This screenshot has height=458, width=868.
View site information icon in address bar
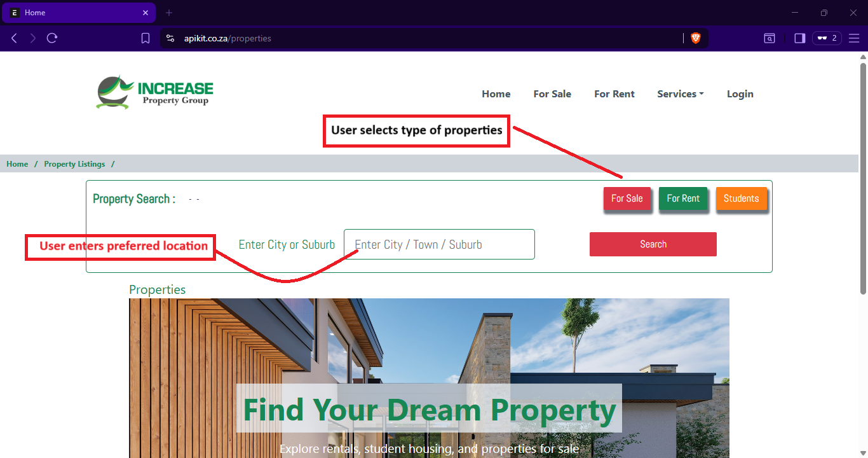point(170,38)
